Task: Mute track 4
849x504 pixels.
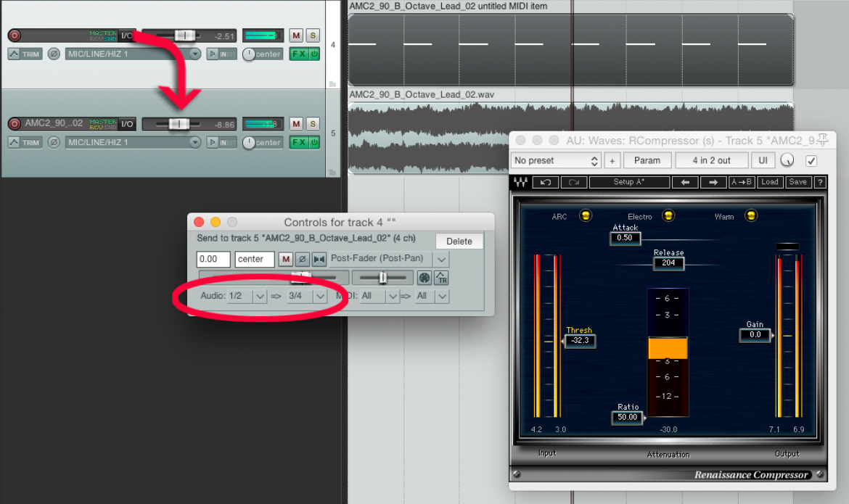Action: pyautogui.click(x=295, y=36)
